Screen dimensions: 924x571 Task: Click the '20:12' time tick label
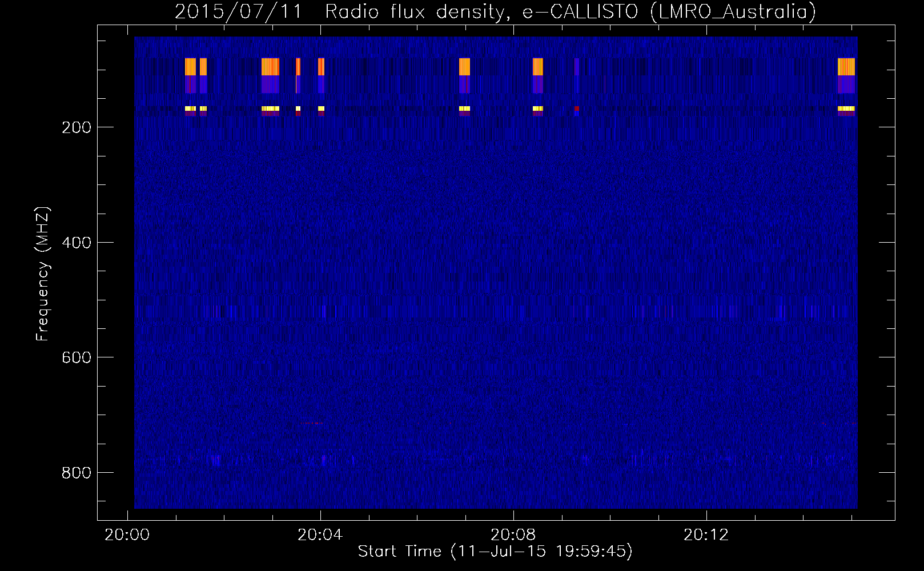[706, 534]
